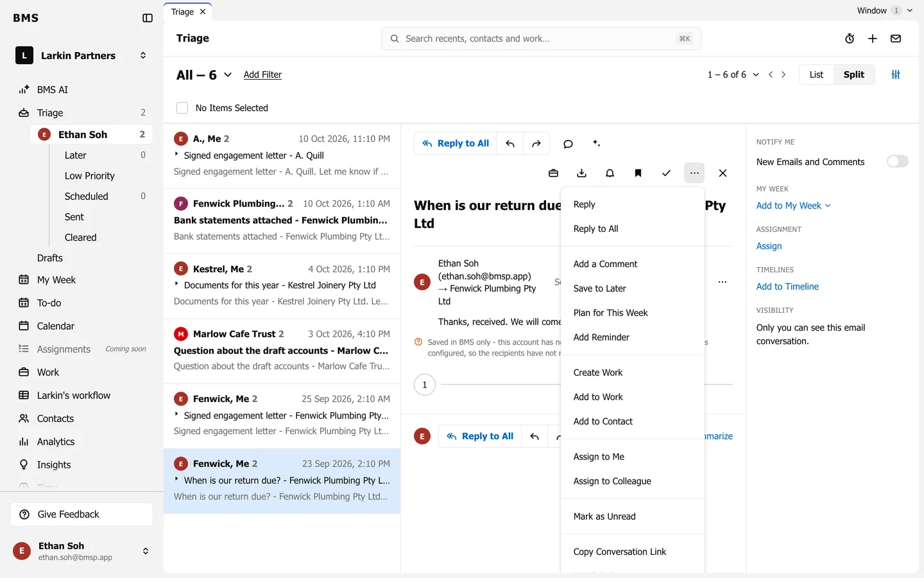Open the compose email envelope icon

pos(896,39)
